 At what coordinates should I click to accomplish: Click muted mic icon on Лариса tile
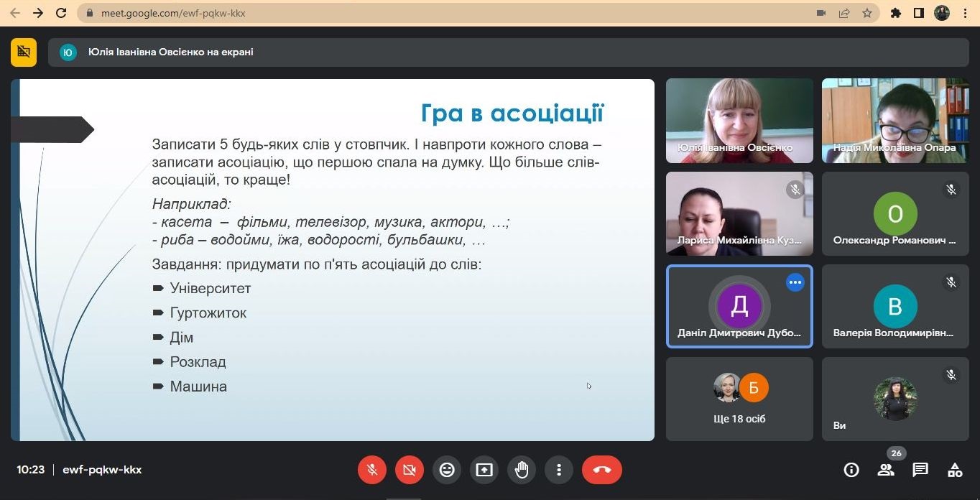(x=795, y=190)
